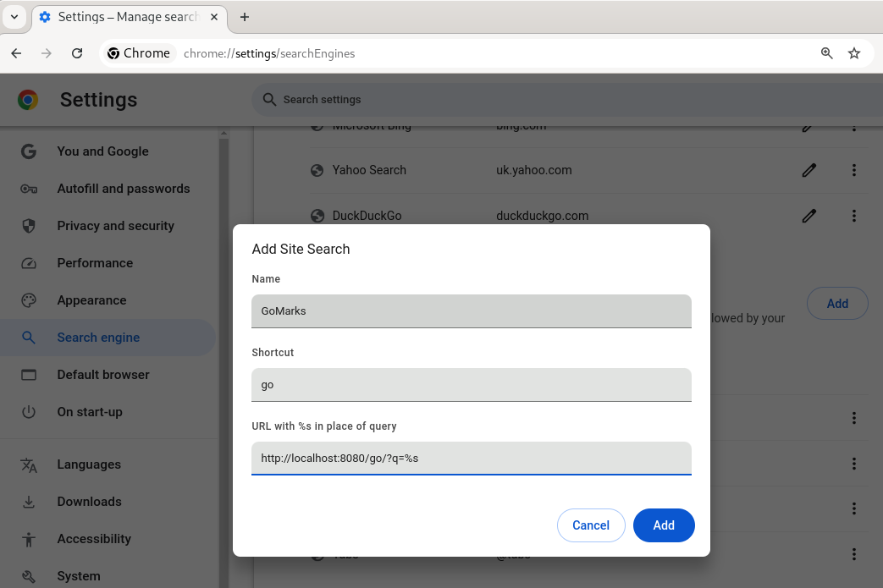Open the new tab plus button
This screenshot has width=883, height=588.
tap(245, 17)
